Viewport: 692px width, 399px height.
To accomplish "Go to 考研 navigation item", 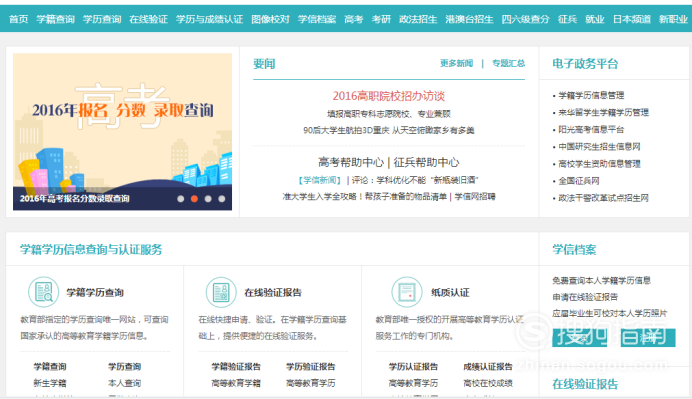I will point(381,19).
